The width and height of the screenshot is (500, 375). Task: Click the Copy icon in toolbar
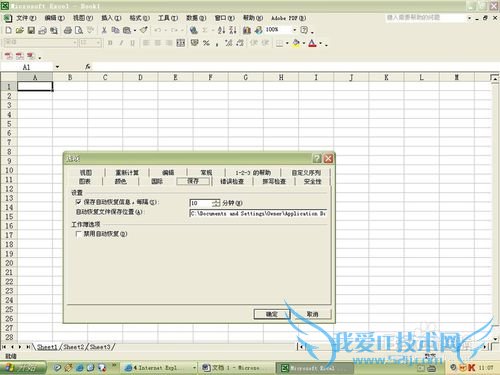[x=115, y=30]
